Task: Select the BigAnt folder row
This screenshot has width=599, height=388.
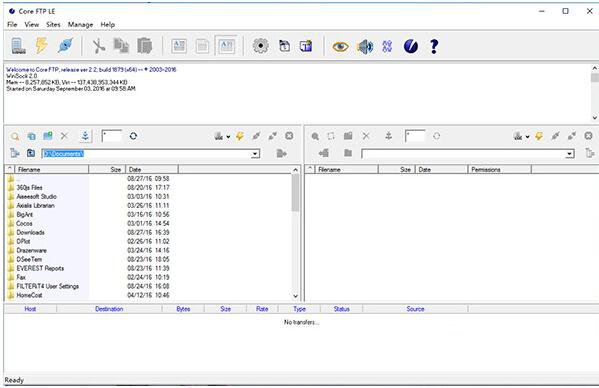Action: (x=24, y=215)
